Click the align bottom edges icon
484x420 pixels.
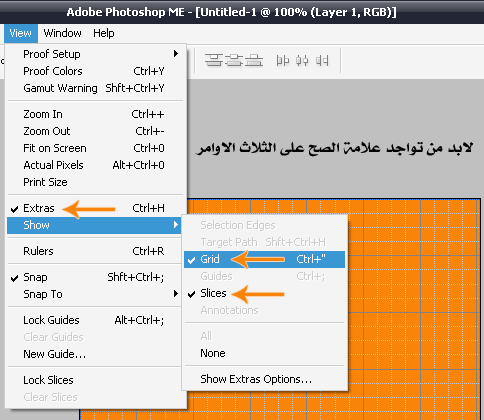click(254, 60)
